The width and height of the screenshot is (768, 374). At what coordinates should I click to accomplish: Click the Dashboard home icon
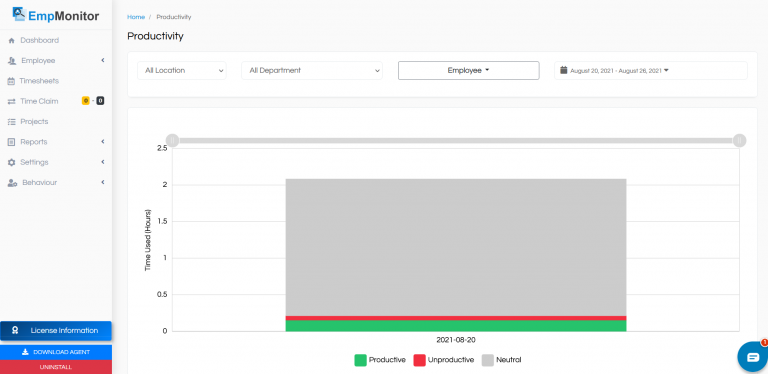click(x=12, y=41)
